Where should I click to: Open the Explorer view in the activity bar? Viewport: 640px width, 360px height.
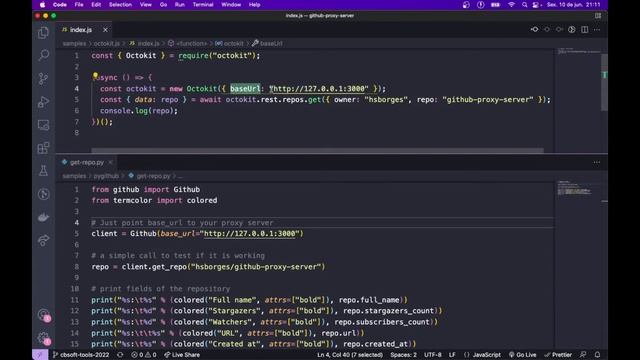43,33
